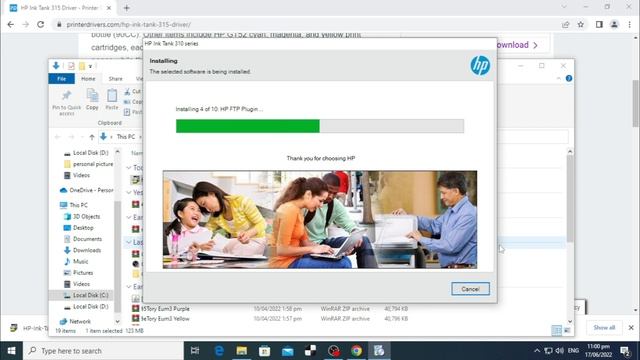Open the volume control in tray
The image size is (640, 360).
pyautogui.click(x=560, y=351)
